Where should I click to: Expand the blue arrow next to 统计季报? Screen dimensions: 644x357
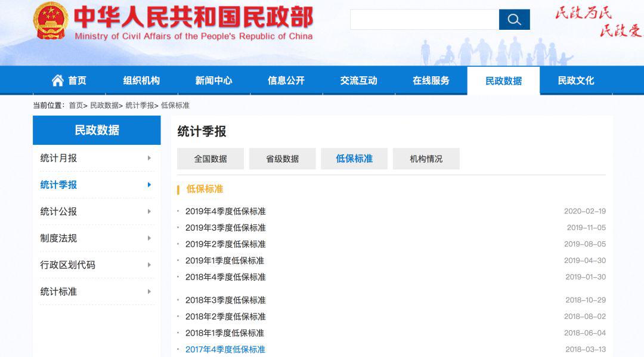click(149, 185)
